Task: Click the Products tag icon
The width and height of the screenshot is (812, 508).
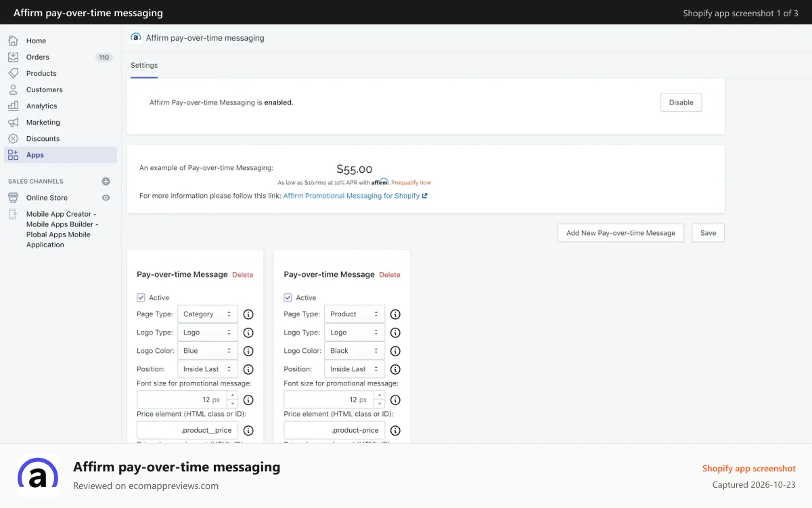Action: (13, 73)
